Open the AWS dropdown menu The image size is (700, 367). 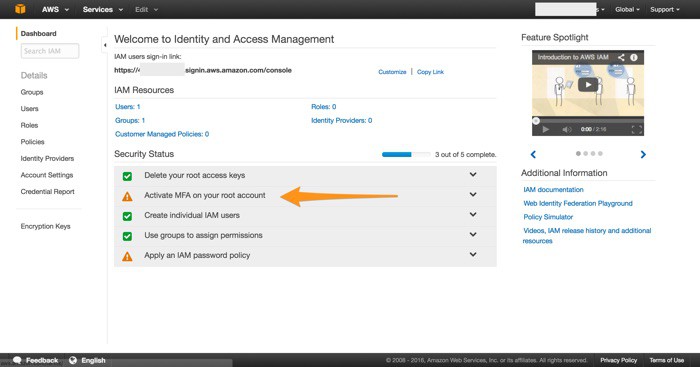point(55,9)
